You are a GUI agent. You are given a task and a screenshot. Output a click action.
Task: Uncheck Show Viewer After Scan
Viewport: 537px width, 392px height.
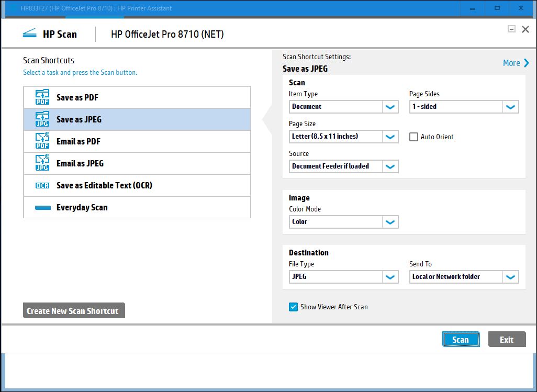pyautogui.click(x=294, y=307)
